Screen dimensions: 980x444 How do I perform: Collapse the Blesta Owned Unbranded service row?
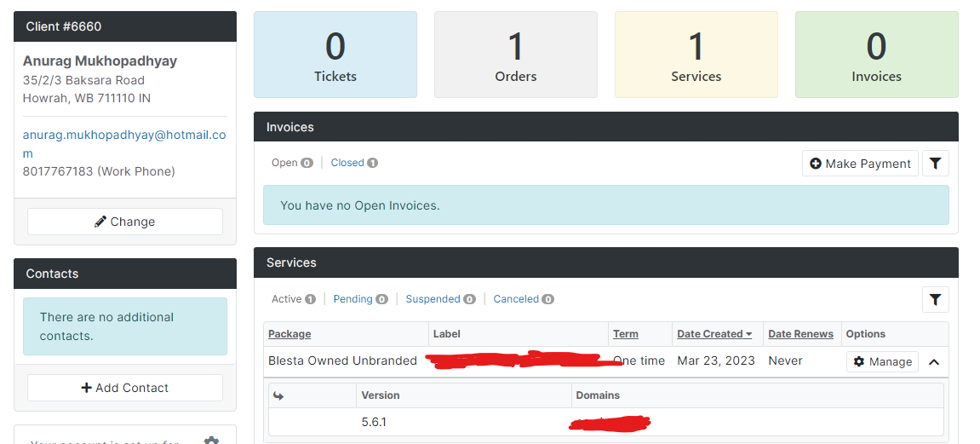(934, 361)
